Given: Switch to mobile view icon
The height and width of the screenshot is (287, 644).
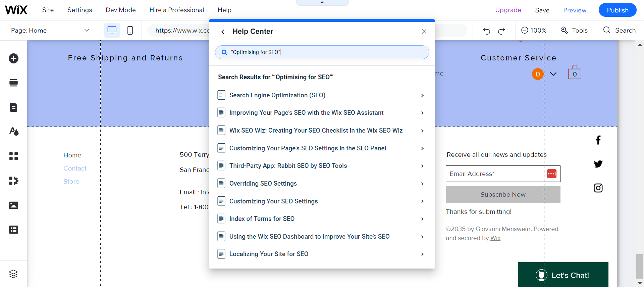Looking at the screenshot, I should tap(130, 31).
